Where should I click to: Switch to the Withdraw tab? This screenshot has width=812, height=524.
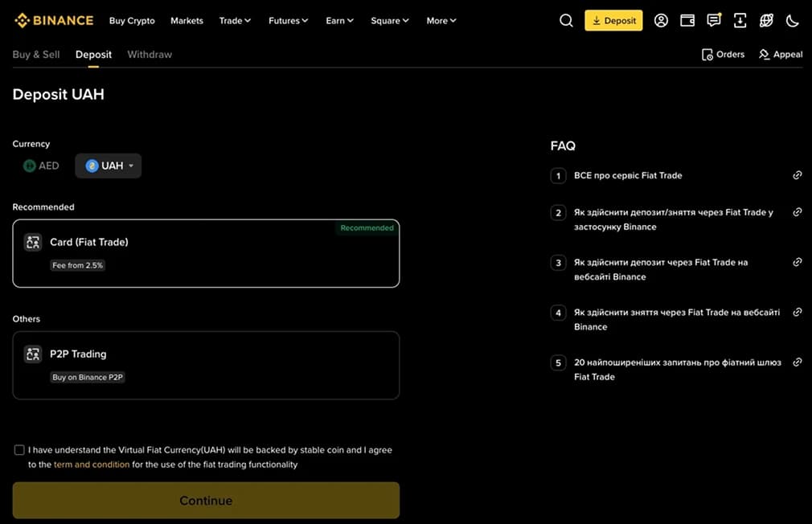149,54
